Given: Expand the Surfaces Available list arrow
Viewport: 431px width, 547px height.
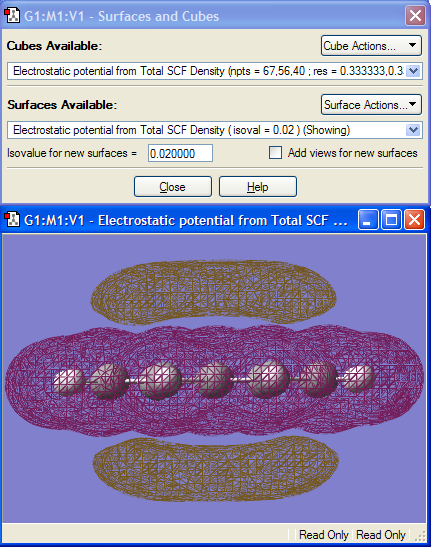Looking at the screenshot, I should tap(414, 130).
